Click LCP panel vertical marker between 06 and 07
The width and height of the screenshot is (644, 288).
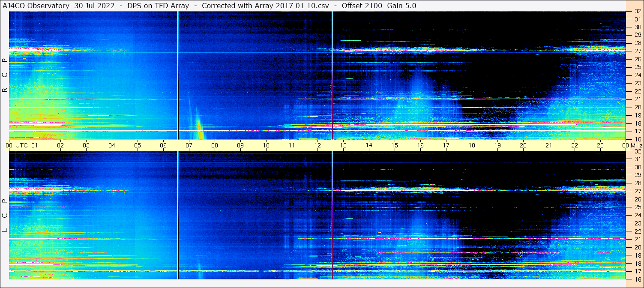click(178, 215)
